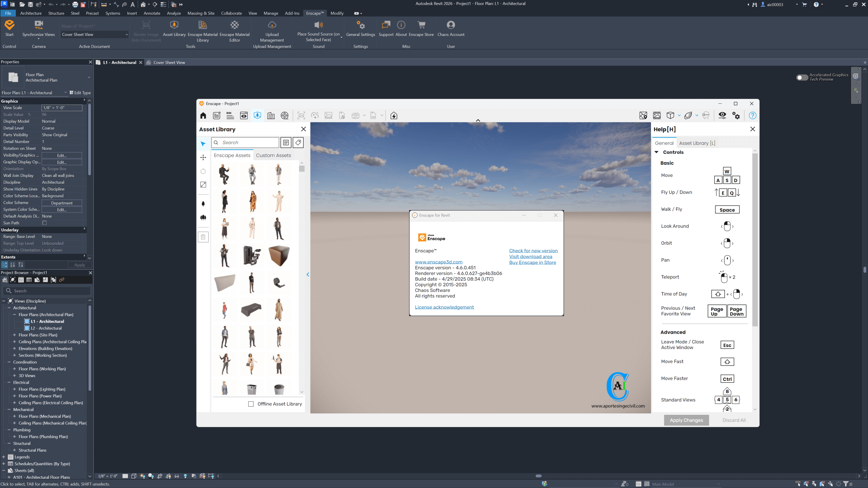Screen dimensions: 868x488
Task: Select the delete trash icon in Asset Library
Action: [203, 237]
